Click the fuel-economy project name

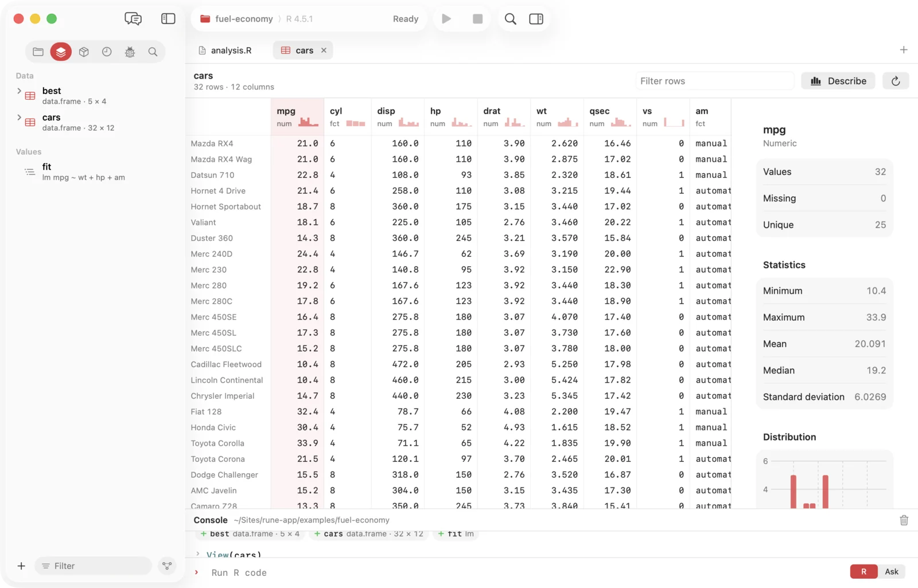244,19
